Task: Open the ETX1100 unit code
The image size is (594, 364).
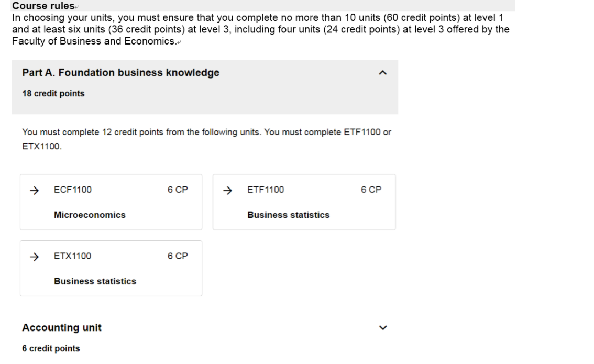Action: click(72, 256)
